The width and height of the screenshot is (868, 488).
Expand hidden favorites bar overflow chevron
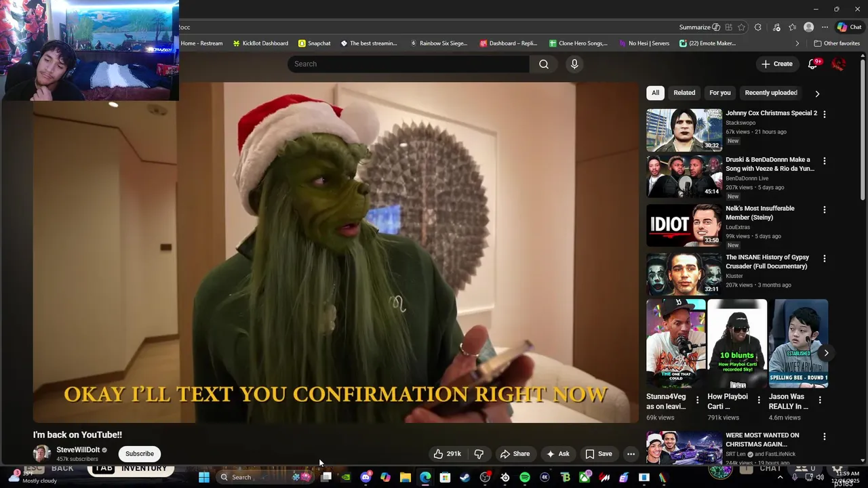pyautogui.click(x=797, y=43)
